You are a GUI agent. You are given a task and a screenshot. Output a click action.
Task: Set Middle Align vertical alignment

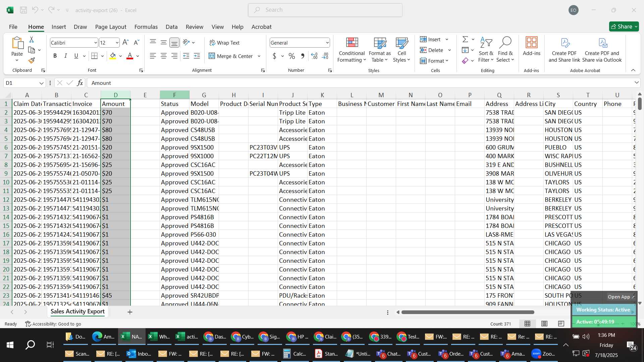pyautogui.click(x=164, y=42)
